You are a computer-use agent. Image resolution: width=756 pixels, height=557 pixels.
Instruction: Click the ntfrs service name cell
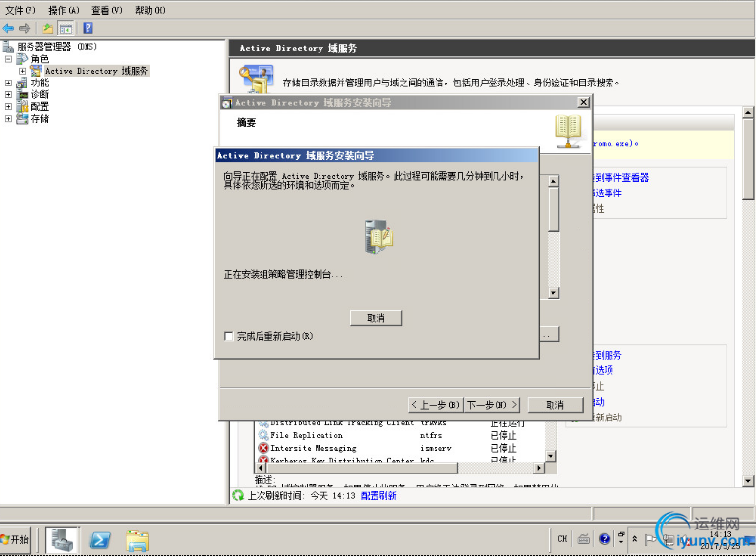(431, 435)
